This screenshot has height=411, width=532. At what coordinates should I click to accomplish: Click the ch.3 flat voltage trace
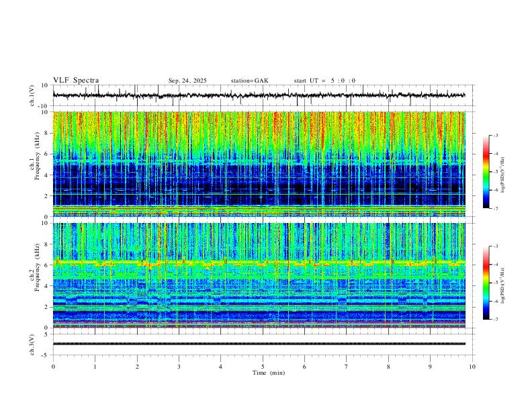(259, 344)
